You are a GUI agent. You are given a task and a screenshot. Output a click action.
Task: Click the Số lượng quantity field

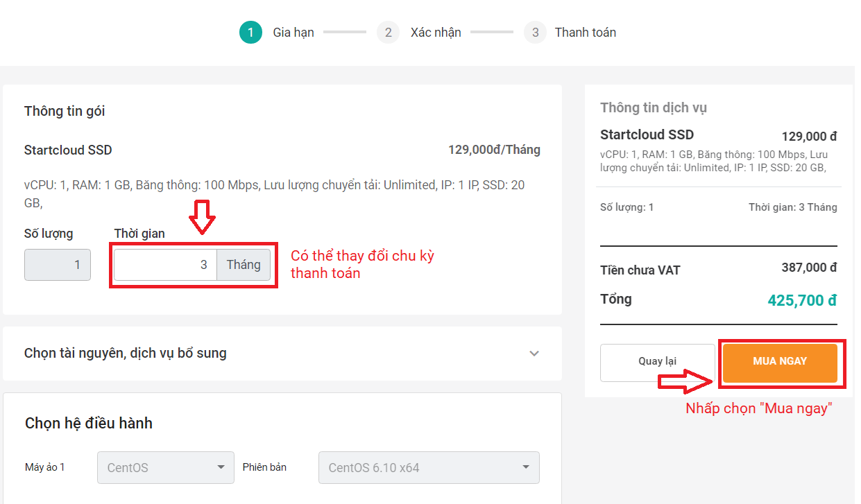[x=58, y=264]
